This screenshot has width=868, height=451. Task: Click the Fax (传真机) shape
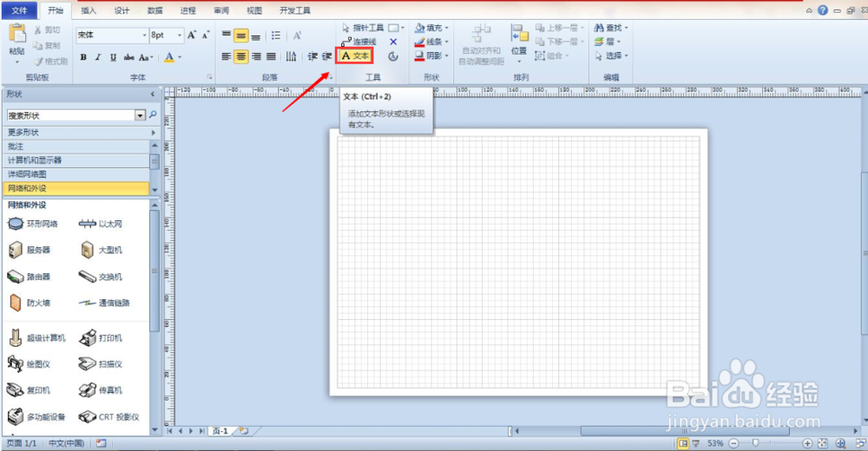click(100, 390)
